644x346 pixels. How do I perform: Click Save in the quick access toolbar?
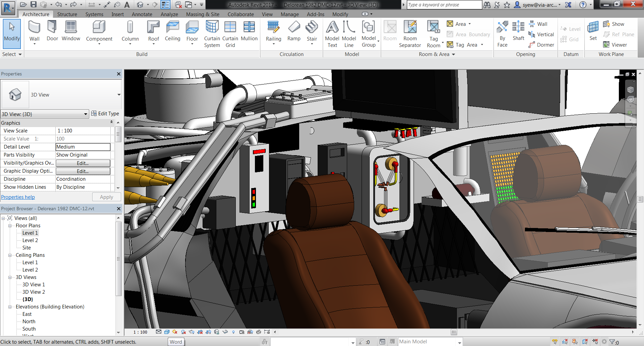click(34, 4)
